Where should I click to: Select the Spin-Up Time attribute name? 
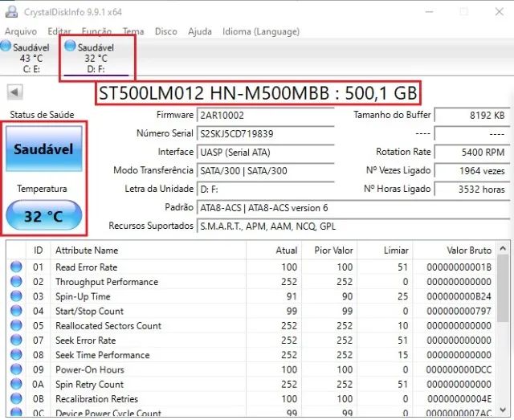tap(83, 296)
